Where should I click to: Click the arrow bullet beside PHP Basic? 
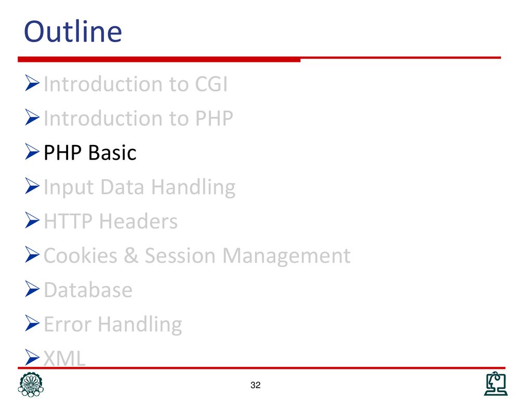pos(32,152)
